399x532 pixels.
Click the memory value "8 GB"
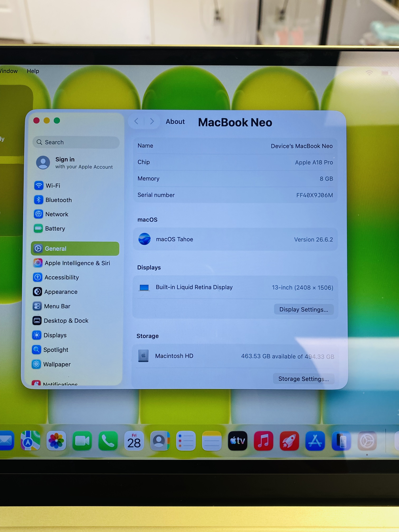pos(326,179)
